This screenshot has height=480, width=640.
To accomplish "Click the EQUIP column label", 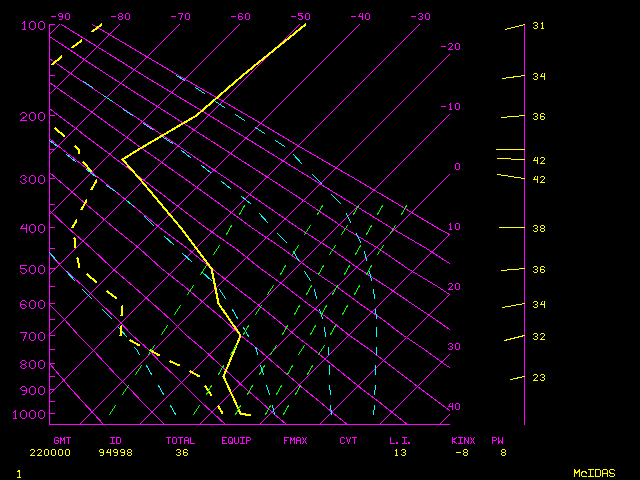I will pyautogui.click(x=237, y=440).
